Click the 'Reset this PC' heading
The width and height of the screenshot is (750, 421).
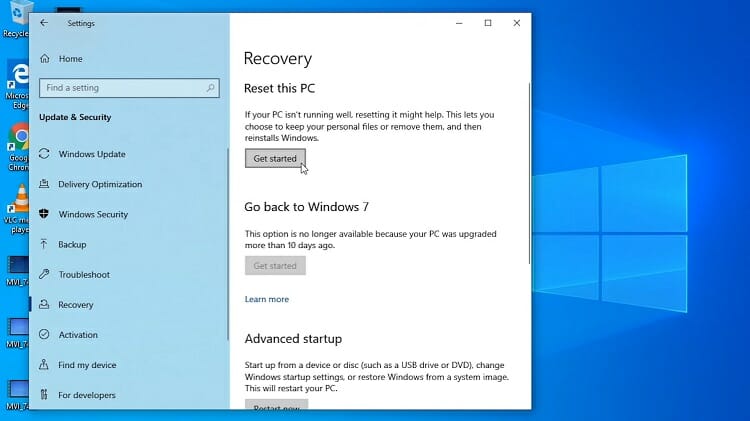[279, 89]
